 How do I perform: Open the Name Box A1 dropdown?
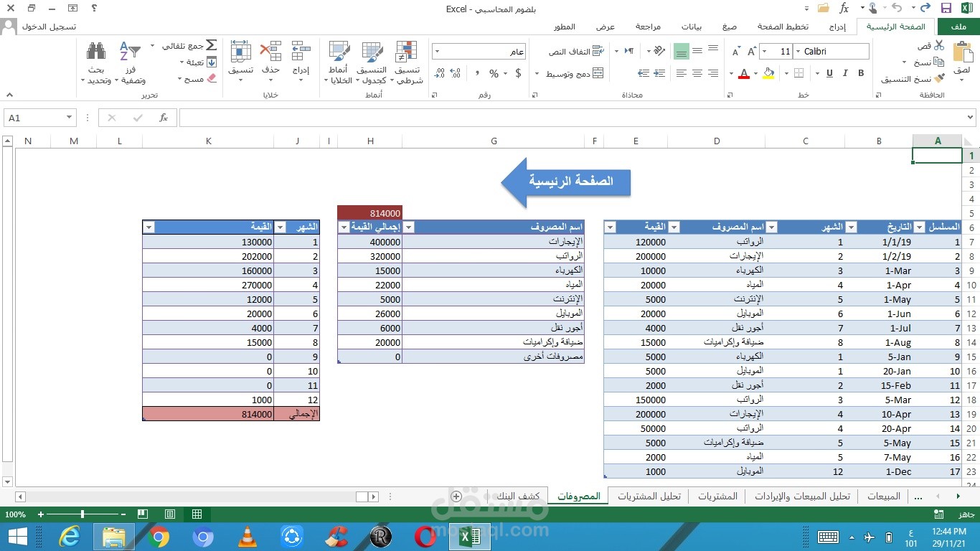(x=70, y=118)
